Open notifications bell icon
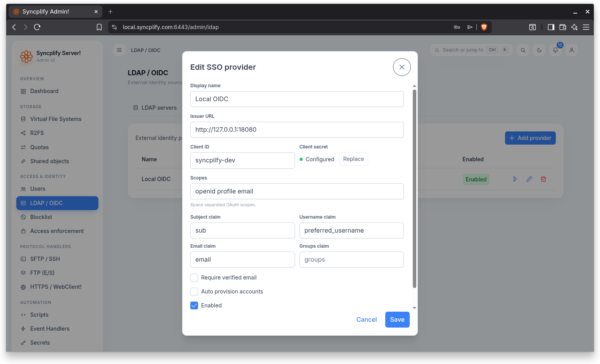 tap(555, 50)
